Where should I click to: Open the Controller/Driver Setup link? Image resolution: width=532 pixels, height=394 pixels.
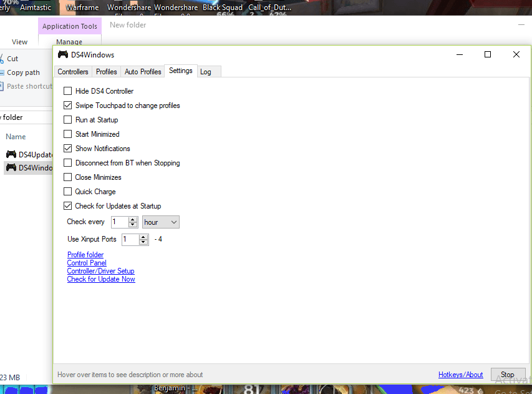click(100, 270)
